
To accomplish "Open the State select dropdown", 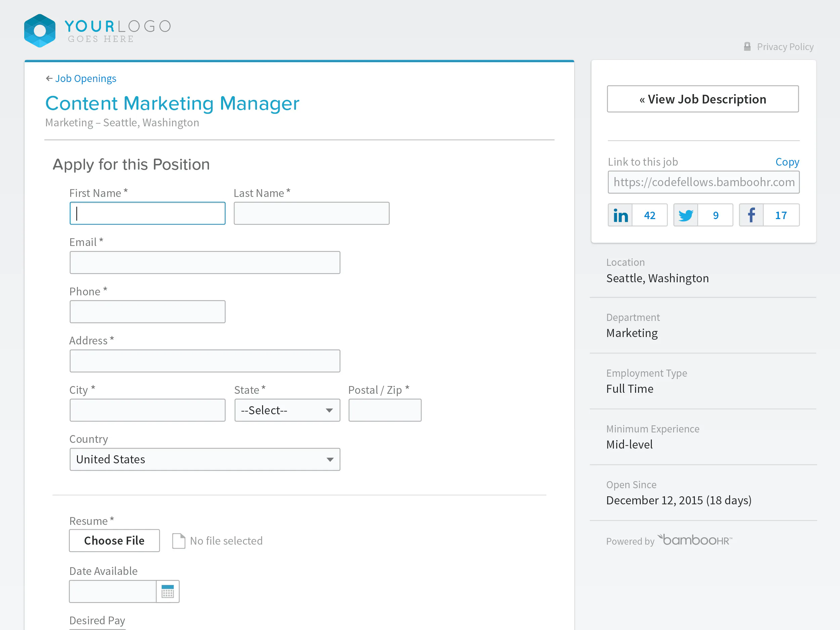I will tap(288, 410).
